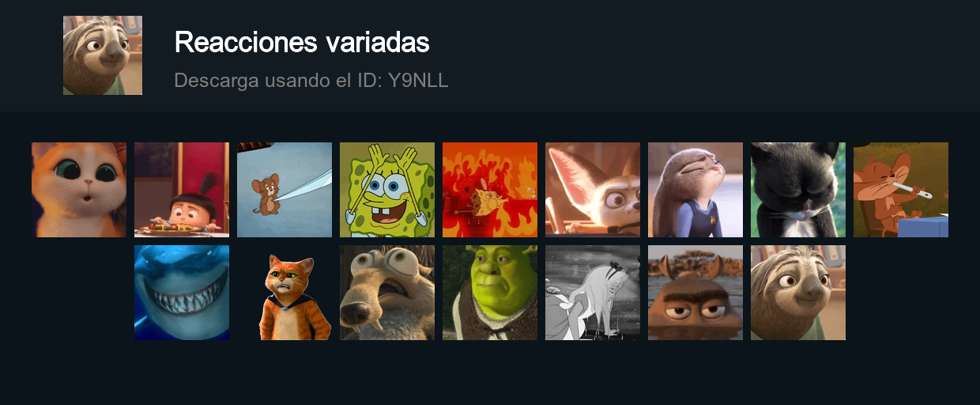Click the "Descarga usando el ID" subtitle
This screenshot has width=980, height=405.
coord(278,80)
